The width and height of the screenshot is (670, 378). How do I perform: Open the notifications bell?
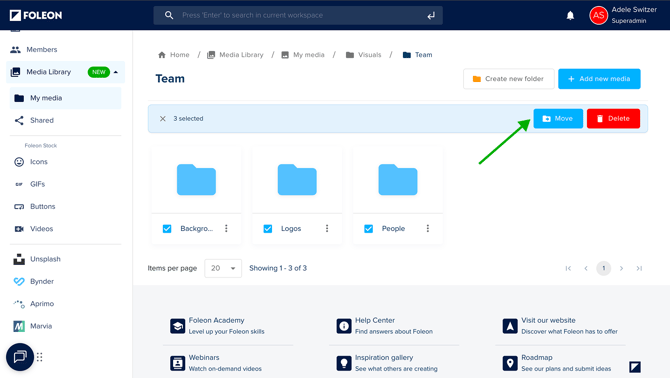point(570,16)
